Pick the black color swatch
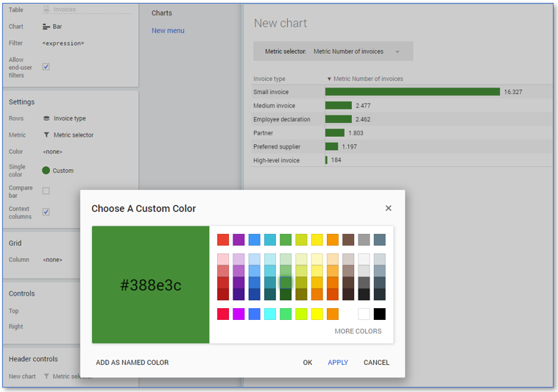The width and height of the screenshot is (558, 392). (x=379, y=314)
